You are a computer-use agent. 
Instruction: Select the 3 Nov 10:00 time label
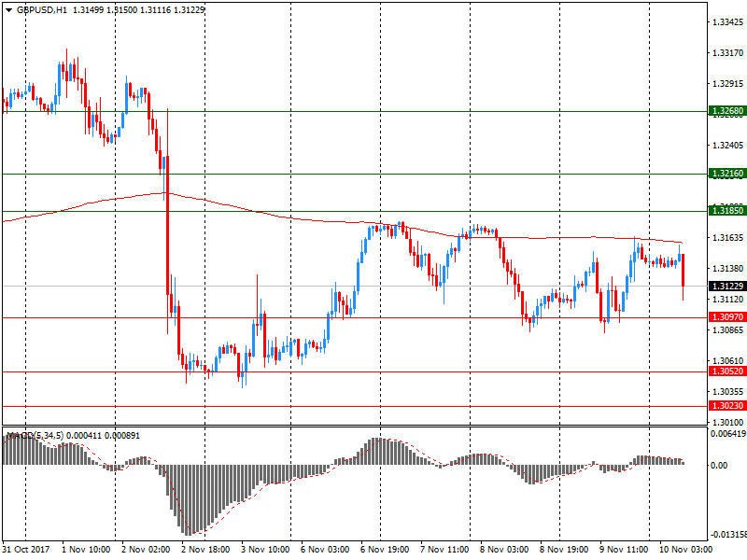265,550
